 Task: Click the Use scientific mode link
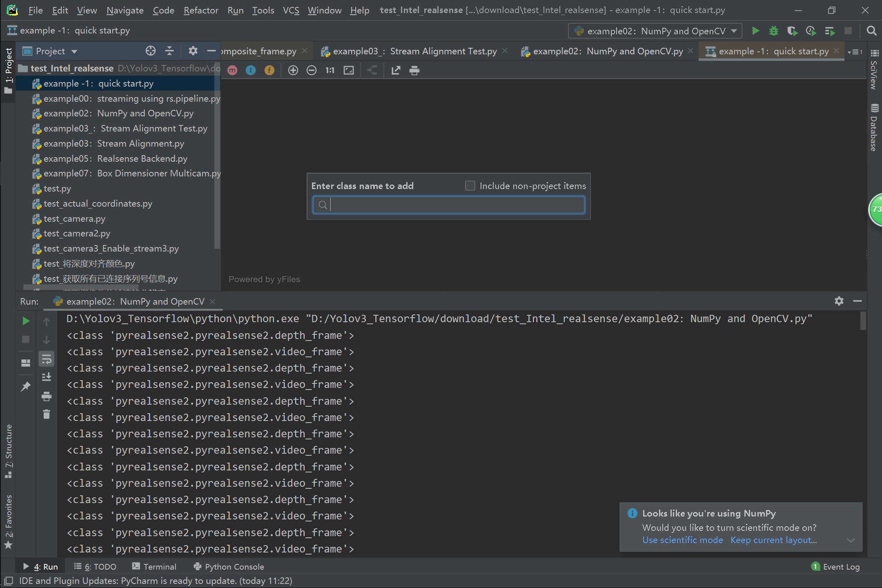(682, 540)
